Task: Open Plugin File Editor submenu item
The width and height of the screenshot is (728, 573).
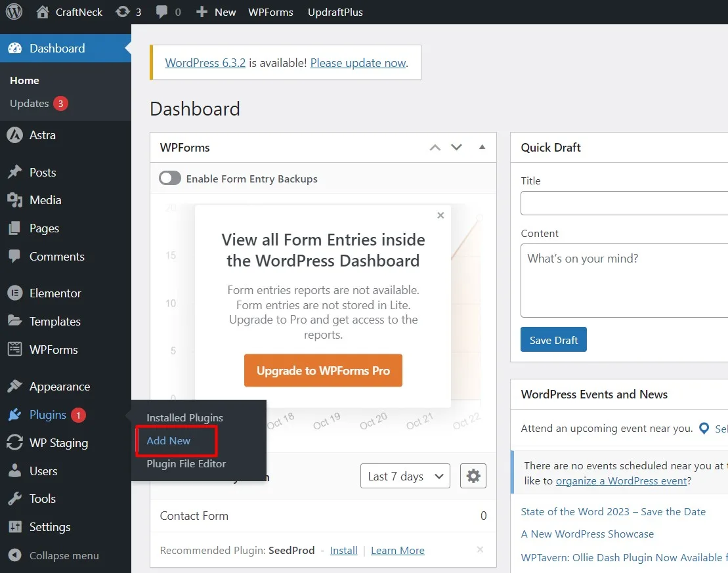Action: click(186, 464)
